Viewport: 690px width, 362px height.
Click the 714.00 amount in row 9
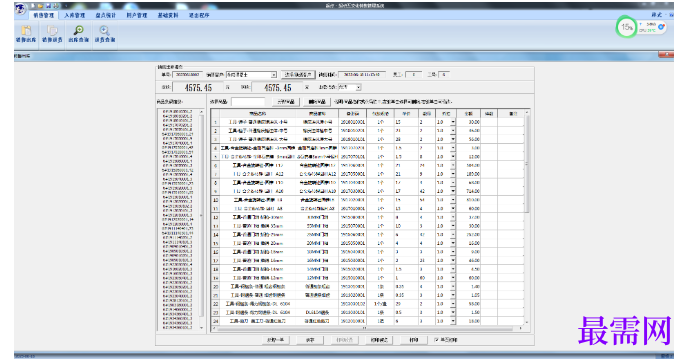coord(473,191)
